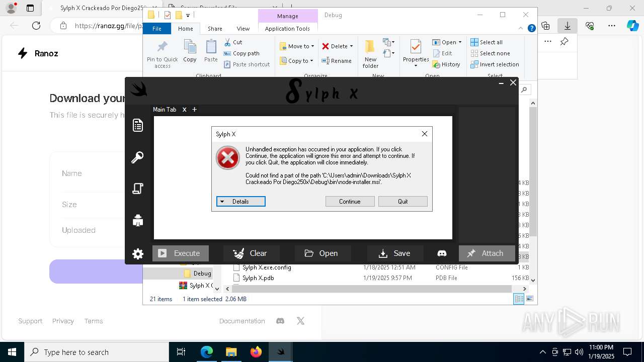This screenshot has height=362, width=644.
Task: Select the Main Tab in Sylph X
Action: click(165, 109)
